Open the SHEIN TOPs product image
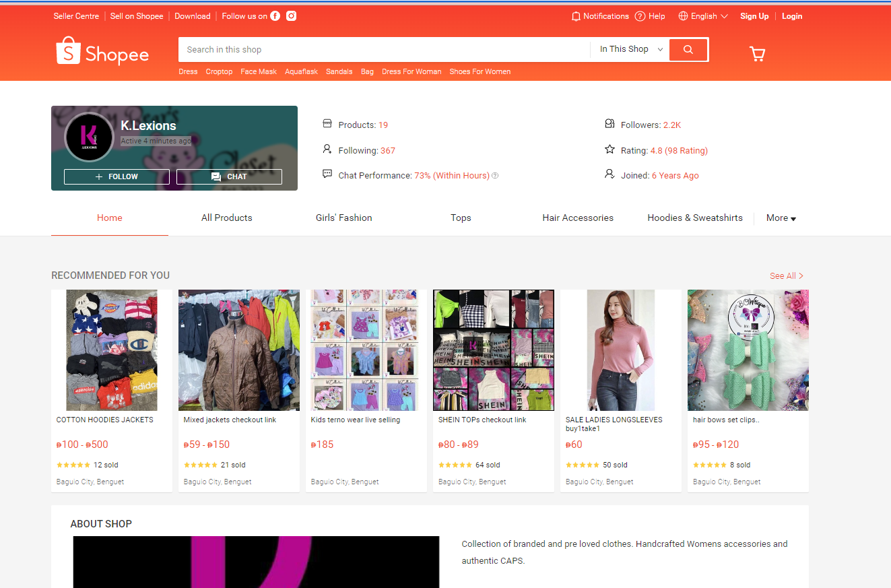The width and height of the screenshot is (891, 588). click(494, 350)
